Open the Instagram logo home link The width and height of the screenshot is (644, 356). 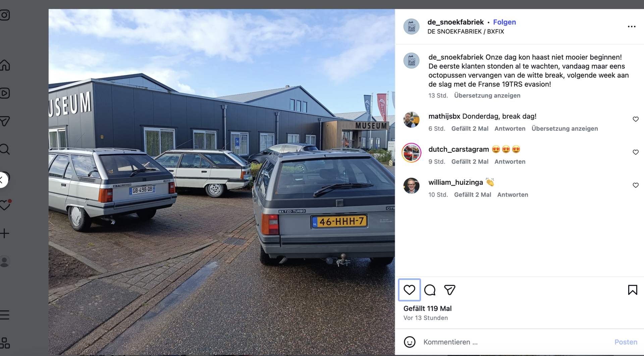point(5,15)
